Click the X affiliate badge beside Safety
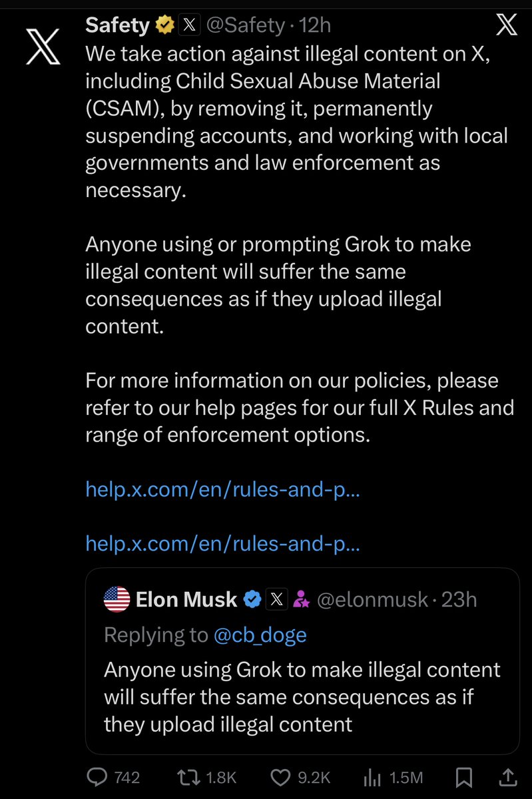 point(190,25)
